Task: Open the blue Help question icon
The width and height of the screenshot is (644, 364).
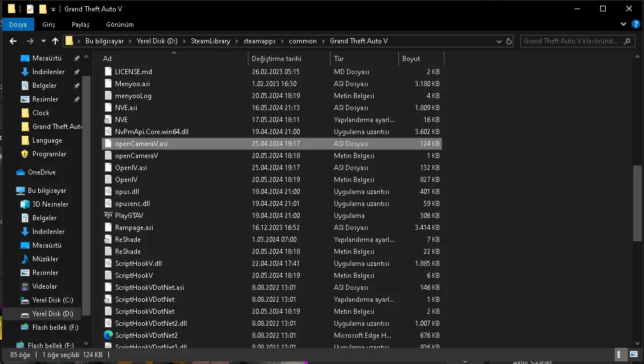Action: pyautogui.click(x=635, y=25)
